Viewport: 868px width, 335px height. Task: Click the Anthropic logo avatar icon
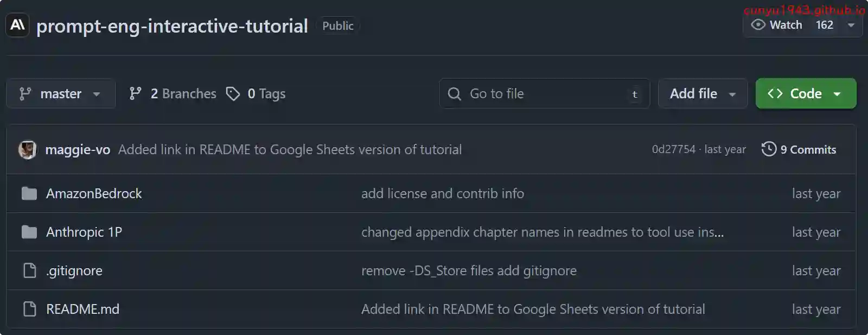click(x=17, y=25)
